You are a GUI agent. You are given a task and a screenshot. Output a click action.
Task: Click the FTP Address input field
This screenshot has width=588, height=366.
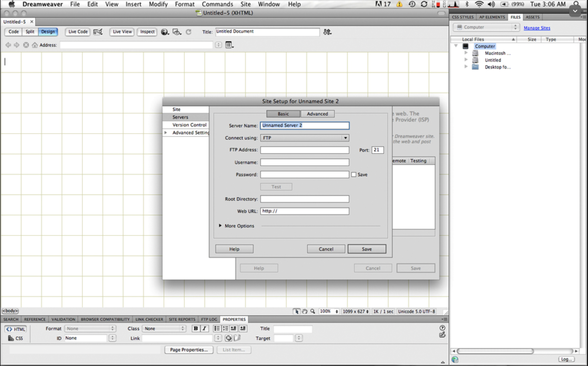coord(305,150)
